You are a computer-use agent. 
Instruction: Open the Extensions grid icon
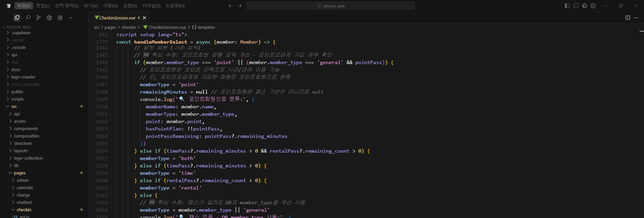pyautogui.click(x=60, y=18)
